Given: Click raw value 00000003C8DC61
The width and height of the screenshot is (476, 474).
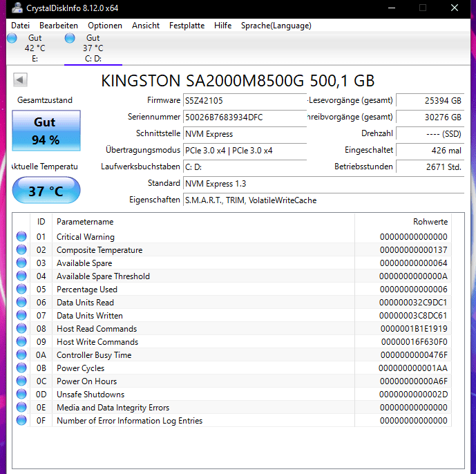Looking at the screenshot, I should pyautogui.click(x=413, y=316).
